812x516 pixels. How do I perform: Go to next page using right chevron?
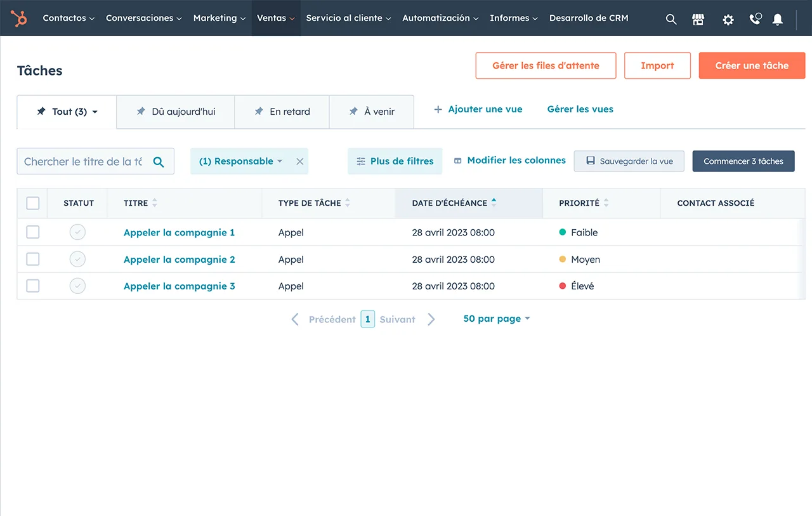coord(431,319)
